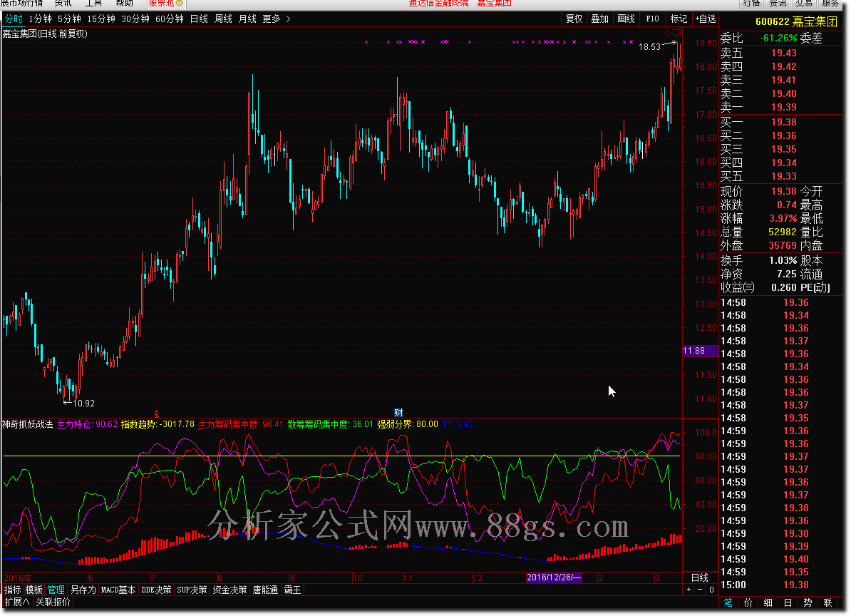Click the 2016/12/26 date marker on the time axis
The image size is (851, 616).
(x=554, y=577)
